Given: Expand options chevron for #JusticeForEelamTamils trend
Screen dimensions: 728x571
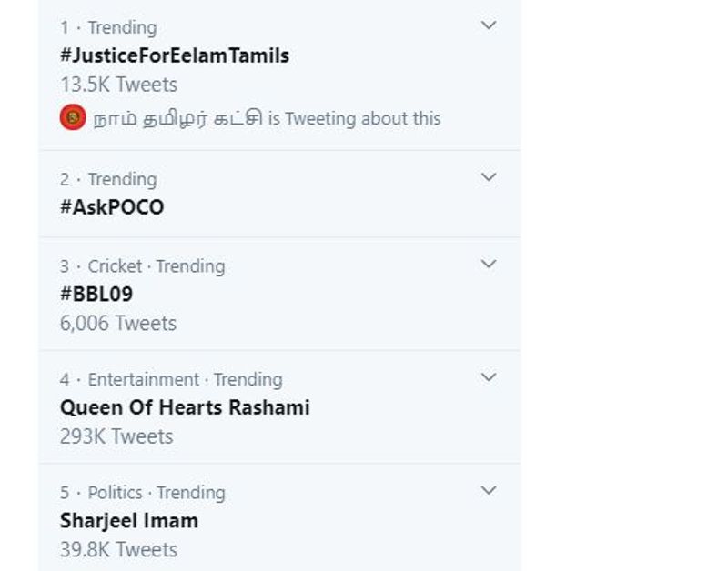Looking at the screenshot, I should click(x=489, y=25).
